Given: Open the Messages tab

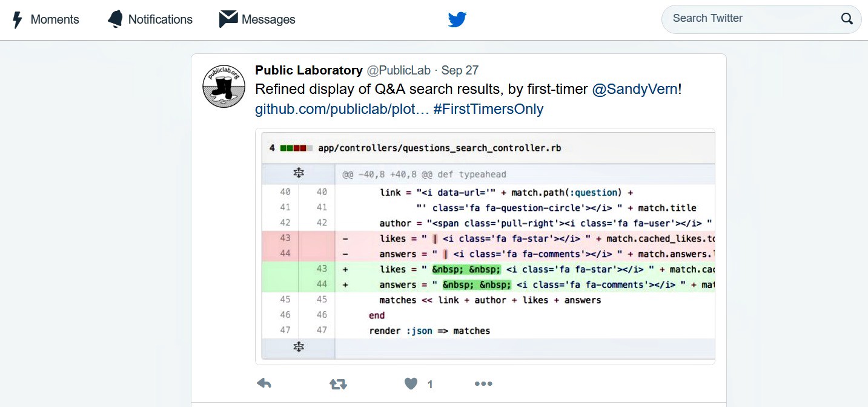Looking at the screenshot, I should pos(268,19).
